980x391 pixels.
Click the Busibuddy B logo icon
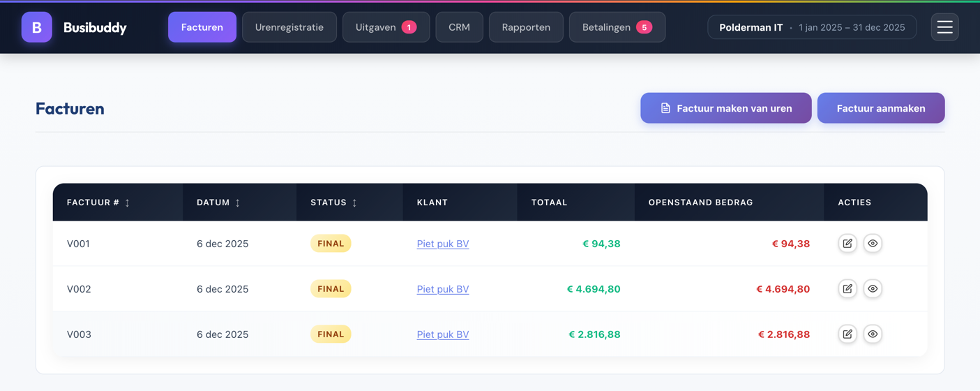coord(36,27)
